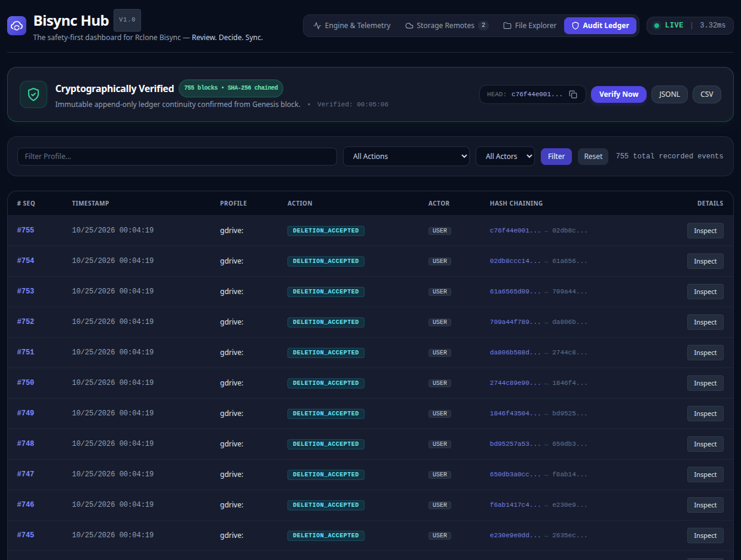Click sequence number #752
The height and width of the screenshot is (560, 741).
coord(26,322)
